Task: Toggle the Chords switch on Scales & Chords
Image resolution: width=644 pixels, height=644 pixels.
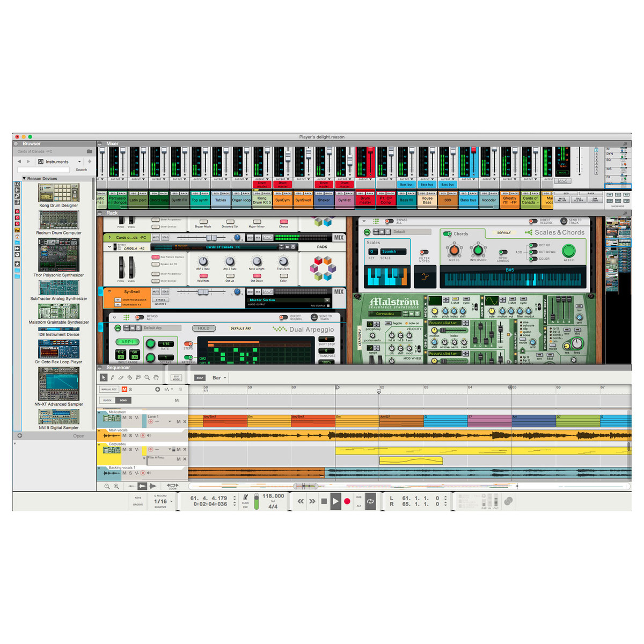Action: tap(447, 233)
